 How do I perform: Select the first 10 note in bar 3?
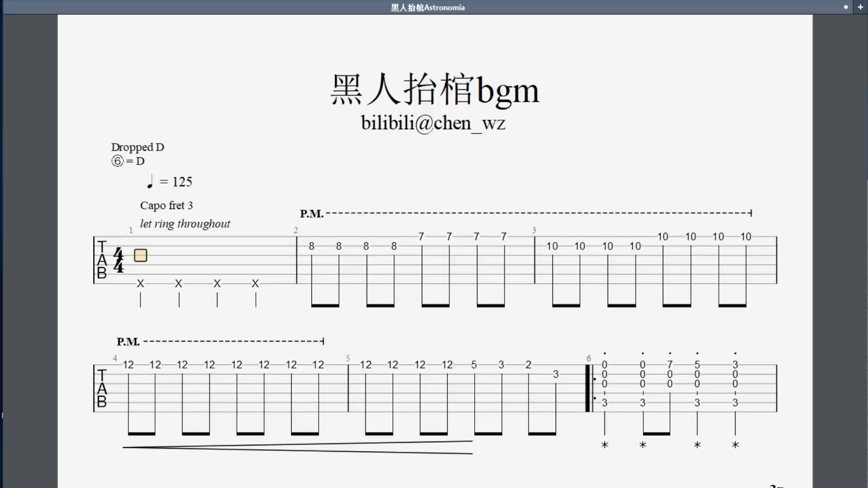click(x=552, y=246)
